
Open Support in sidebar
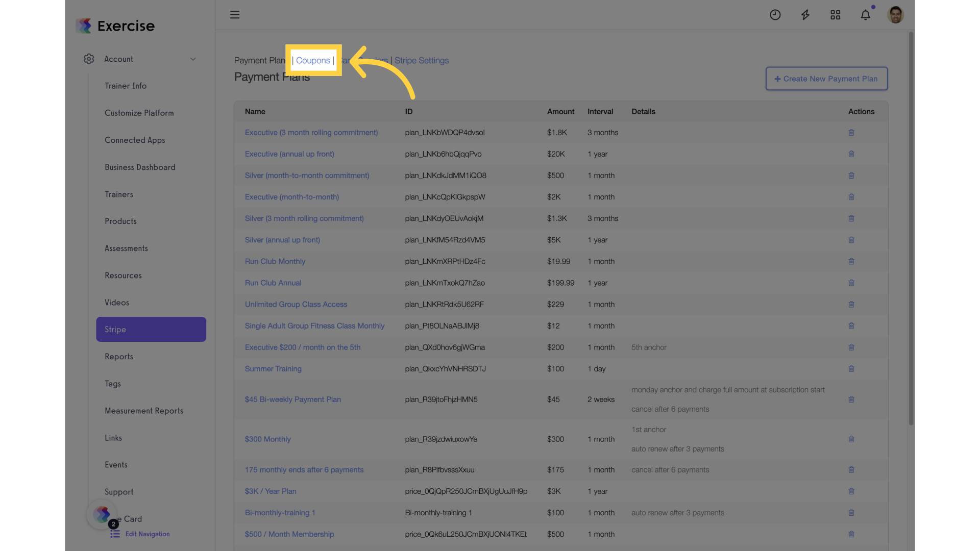119,491
